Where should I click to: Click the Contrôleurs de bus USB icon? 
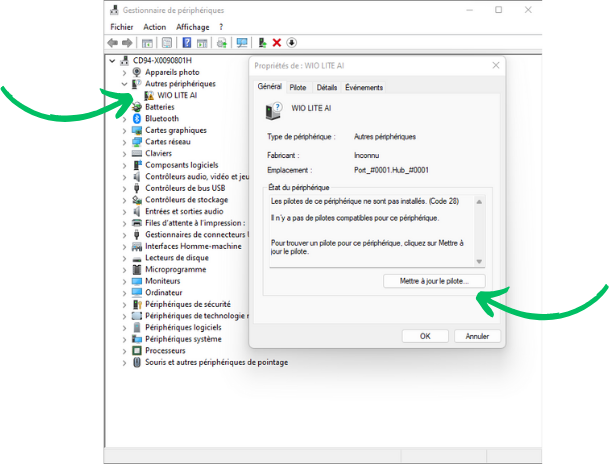137,188
